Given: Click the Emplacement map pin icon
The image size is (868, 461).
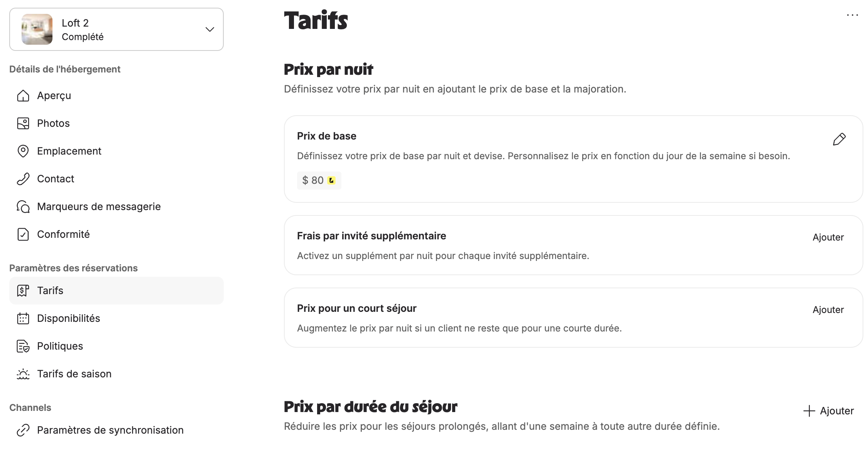Looking at the screenshot, I should pos(23,151).
